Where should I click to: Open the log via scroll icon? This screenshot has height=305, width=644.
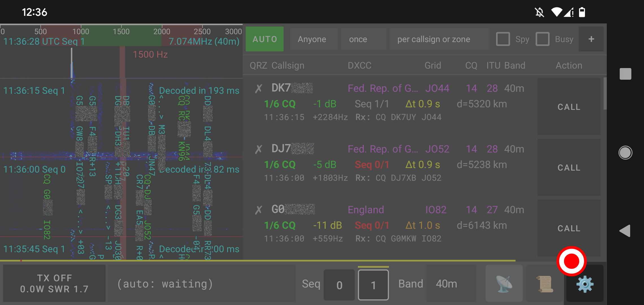544,284
